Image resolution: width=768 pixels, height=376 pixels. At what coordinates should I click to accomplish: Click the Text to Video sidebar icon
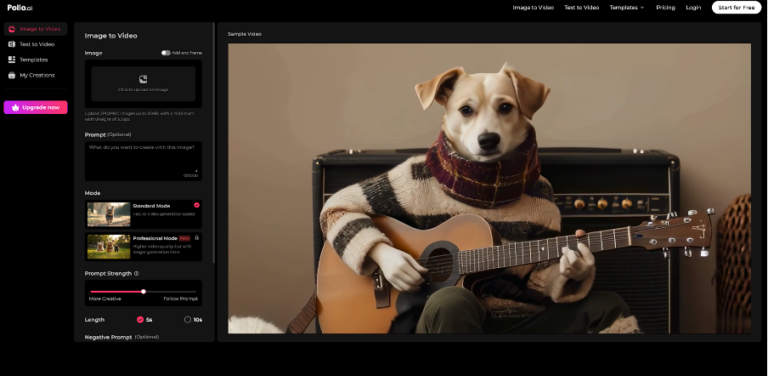coord(12,44)
